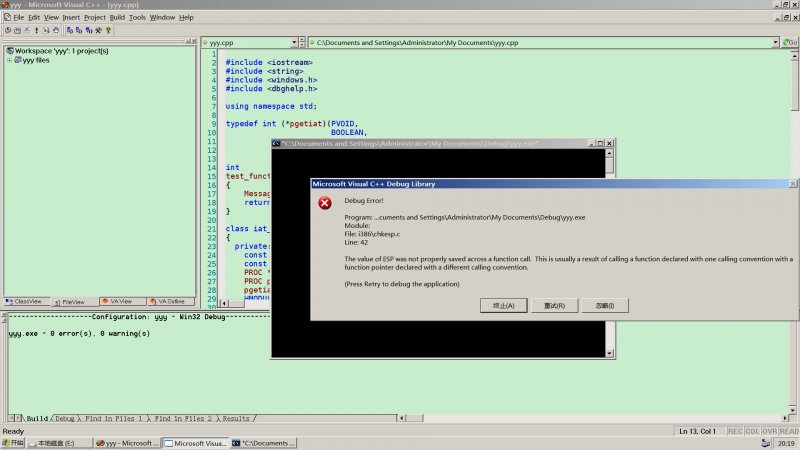Image resolution: width=800 pixels, height=450 pixels.
Task: Click output pane horizontal scroll left arrow
Action: (x=402, y=418)
